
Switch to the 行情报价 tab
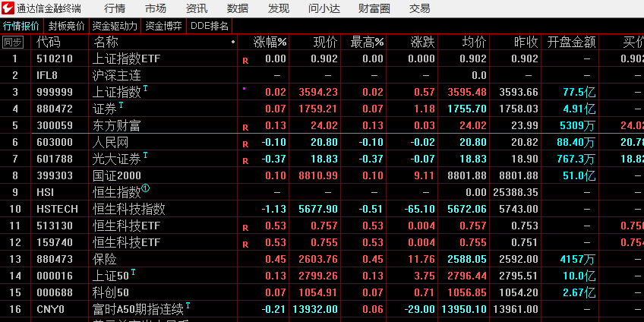[21, 27]
